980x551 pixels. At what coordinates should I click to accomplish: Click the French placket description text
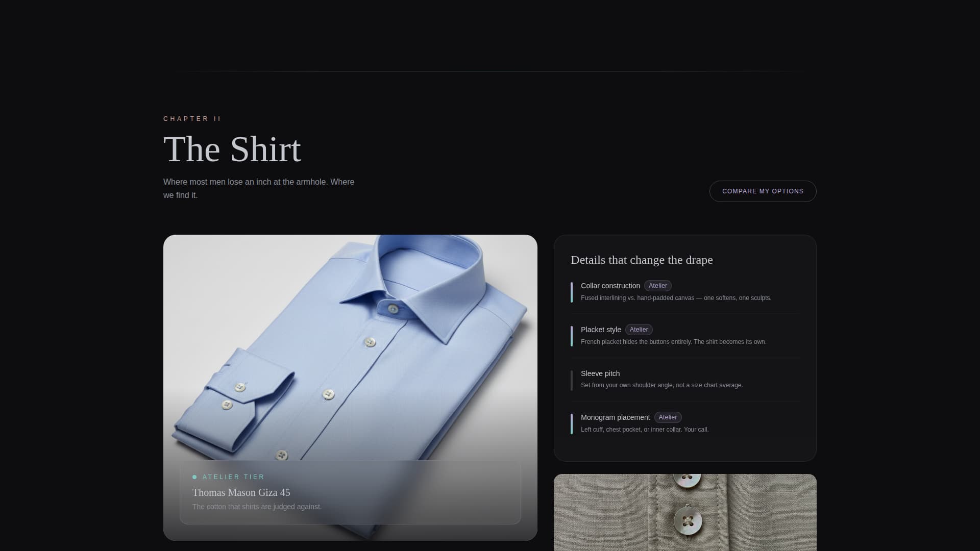673,342
